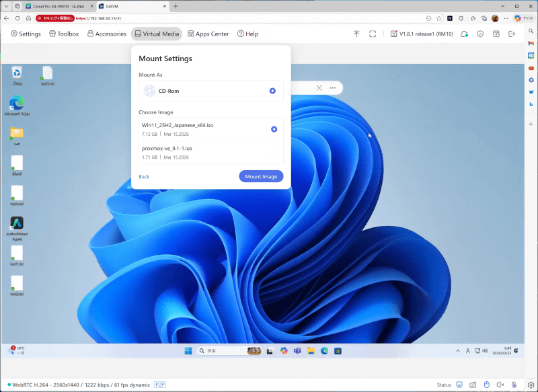The width and height of the screenshot is (538, 392).
Task: Click the Windows Start button on remote taskbar
Action: (x=188, y=350)
